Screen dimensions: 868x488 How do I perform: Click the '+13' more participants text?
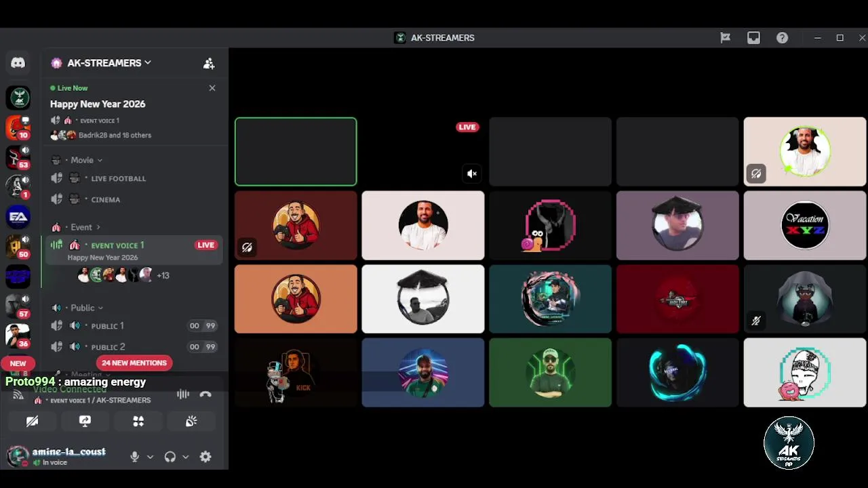(x=163, y=275)
